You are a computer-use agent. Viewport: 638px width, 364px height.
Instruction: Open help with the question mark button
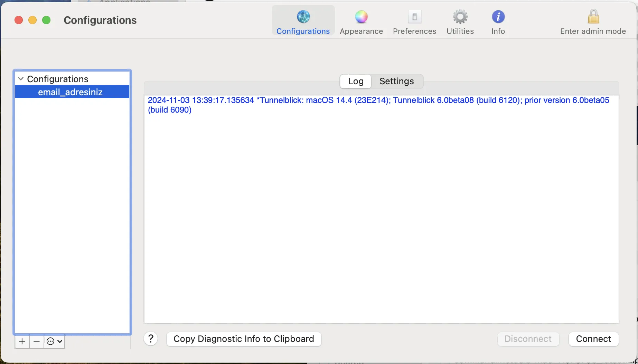pos(151,339)
